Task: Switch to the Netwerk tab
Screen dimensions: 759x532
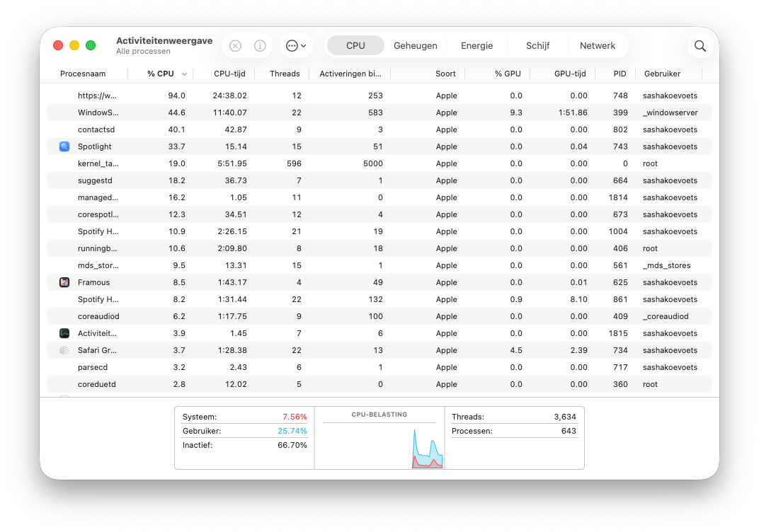Action: tap(598, 45)
